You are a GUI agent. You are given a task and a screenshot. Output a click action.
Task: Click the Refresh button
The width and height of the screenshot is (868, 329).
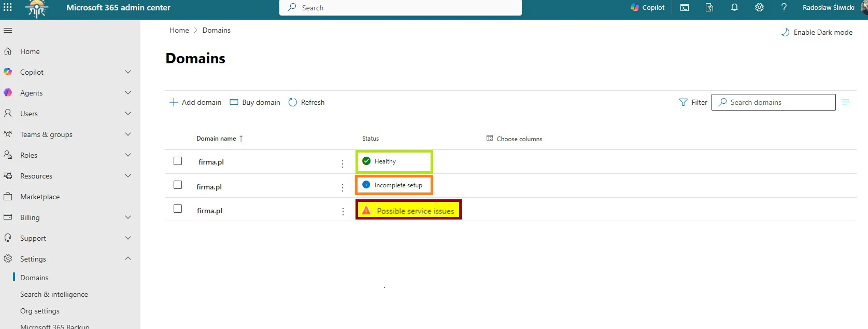tap(306, 102)
